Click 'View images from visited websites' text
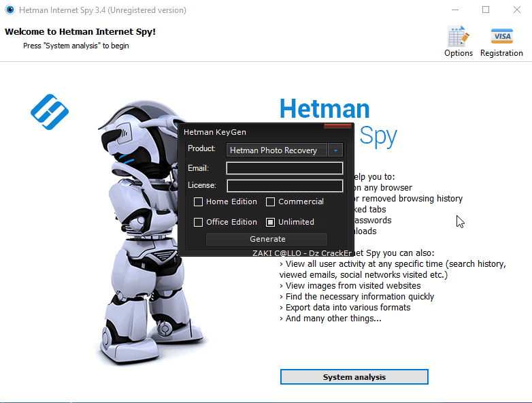 pos(353,285)
